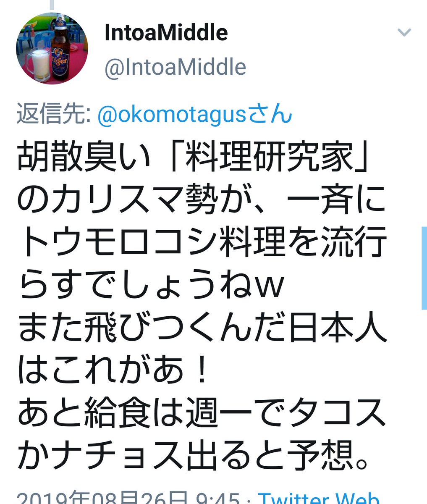This screenshot has height=504, width=427.
Task: Click the 返信先 reply-to label
Action: click(54, 114)
